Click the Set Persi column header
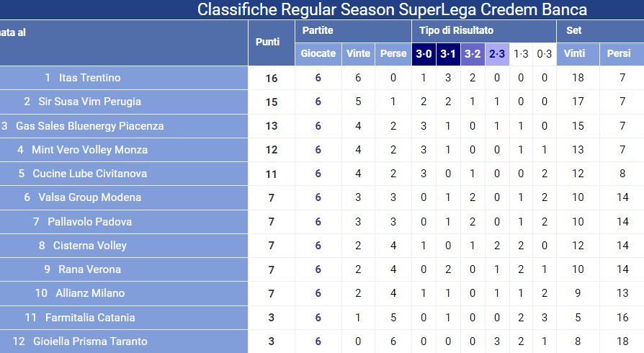 point(619,53)
